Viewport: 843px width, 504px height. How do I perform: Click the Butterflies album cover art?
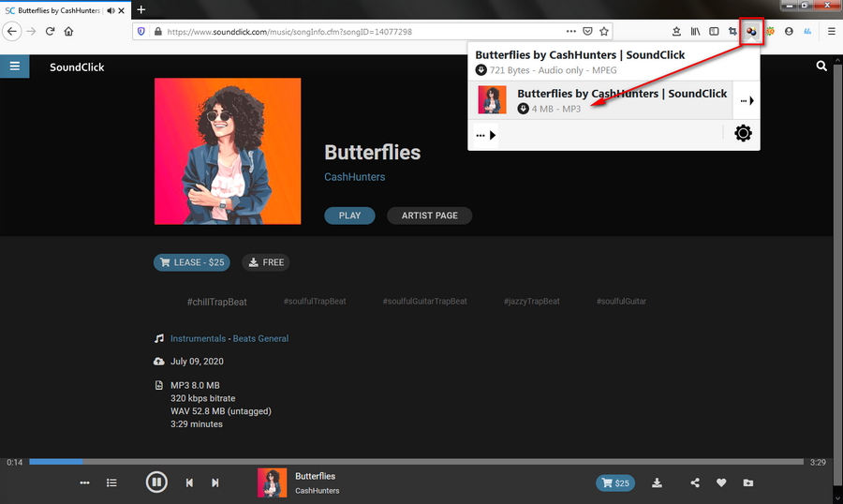tap(228, 151)
